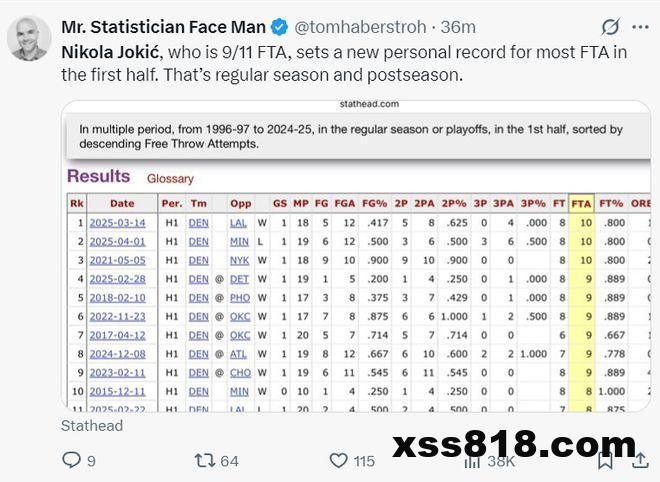The image size is (660, 482).
Task: Sort table by FTA column header
Action: 581,204
